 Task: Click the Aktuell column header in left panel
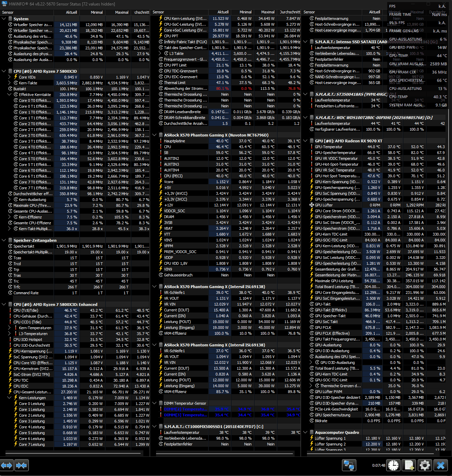pyautogui.click(x=66, y=12)
